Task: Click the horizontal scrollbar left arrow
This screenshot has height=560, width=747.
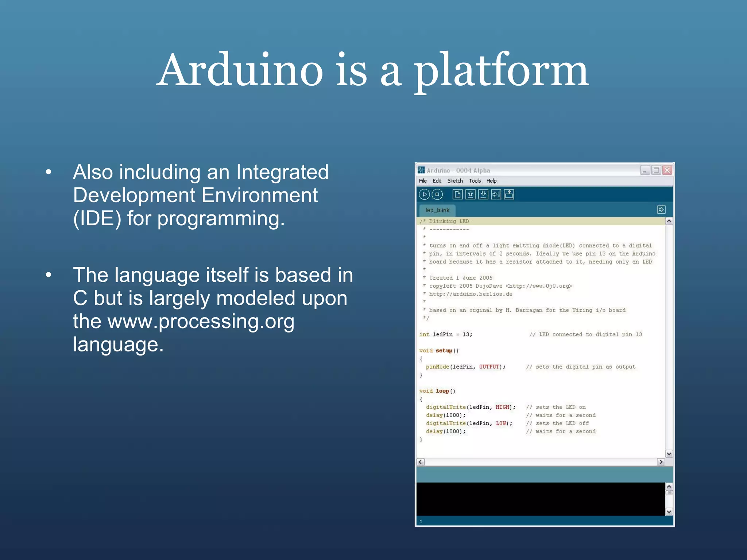Action: (421, 462)
